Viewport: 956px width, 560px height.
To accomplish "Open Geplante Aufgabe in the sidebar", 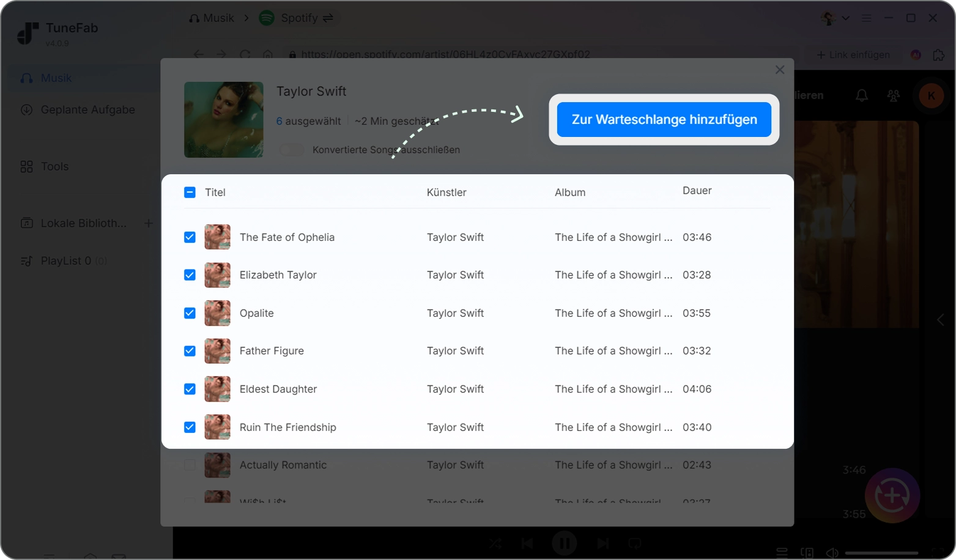I will coord(80,110).
